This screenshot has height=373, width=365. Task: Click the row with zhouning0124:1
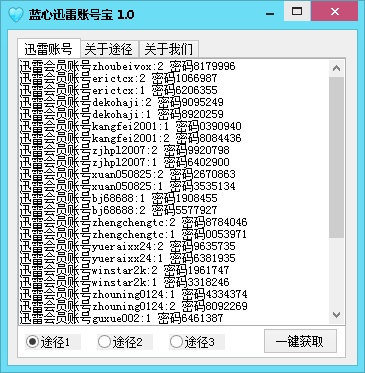pos(133,294)
